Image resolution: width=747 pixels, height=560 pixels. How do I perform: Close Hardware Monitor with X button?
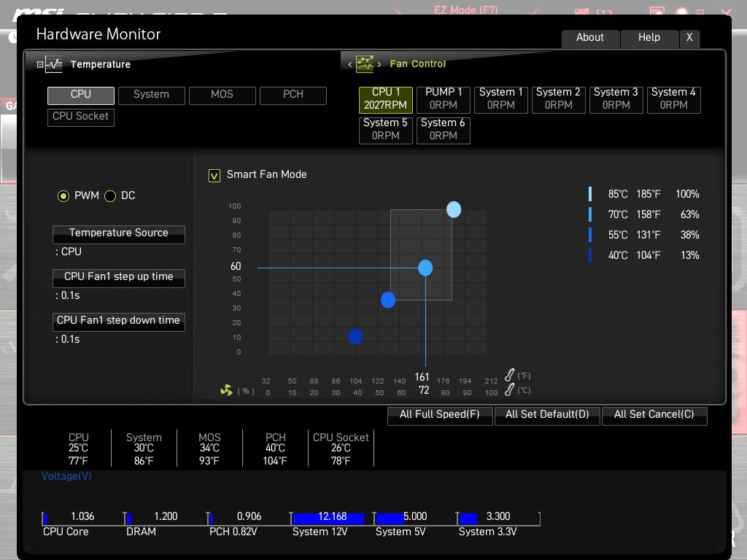[x=689, y=38]
